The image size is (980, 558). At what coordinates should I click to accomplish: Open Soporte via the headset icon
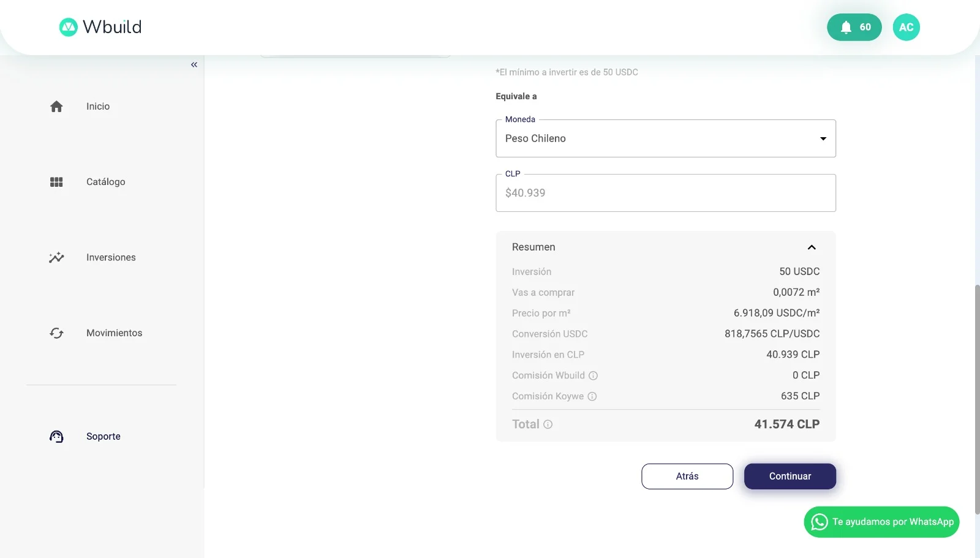(56, 436)
